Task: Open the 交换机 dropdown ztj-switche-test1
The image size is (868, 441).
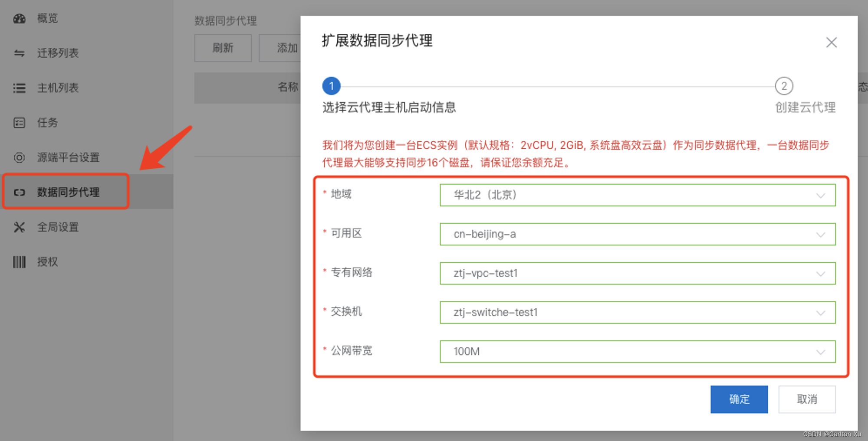Action: point(638,312)
